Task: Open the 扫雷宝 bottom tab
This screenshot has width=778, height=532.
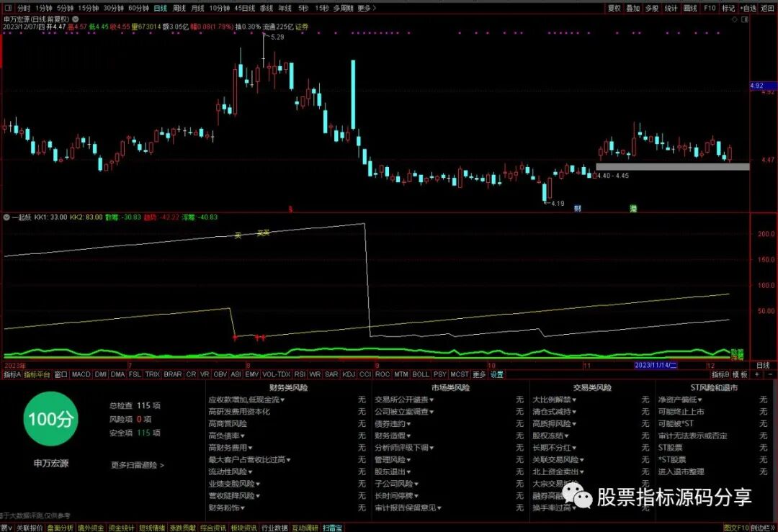Action: [x=332, y=528]
